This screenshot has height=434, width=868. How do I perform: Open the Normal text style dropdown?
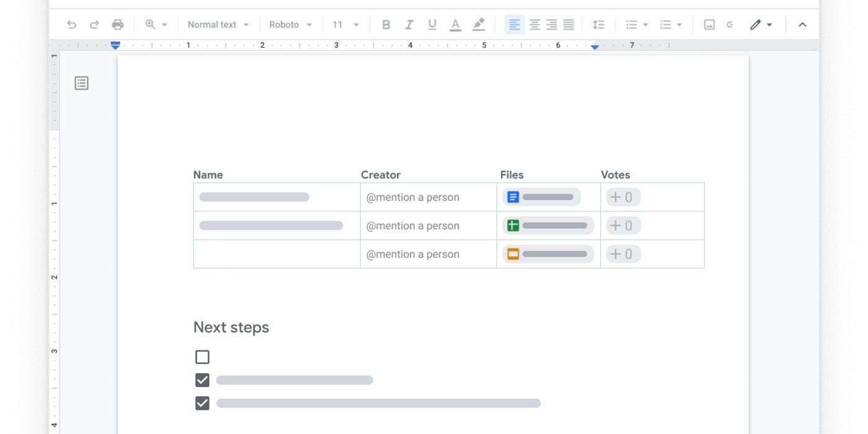click(x=218, y=25)
